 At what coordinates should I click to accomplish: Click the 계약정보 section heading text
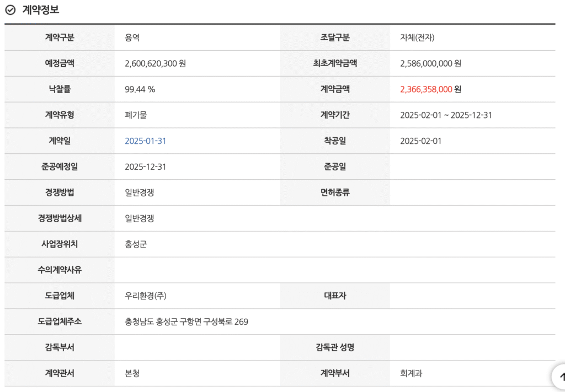(x=40, y=10)
